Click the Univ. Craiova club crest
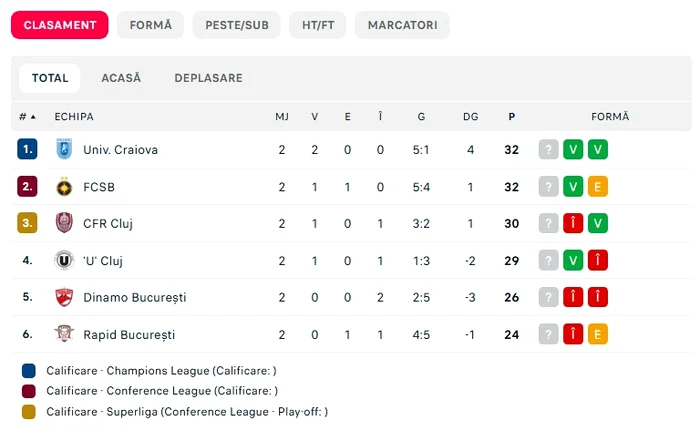 pos(64,149)
